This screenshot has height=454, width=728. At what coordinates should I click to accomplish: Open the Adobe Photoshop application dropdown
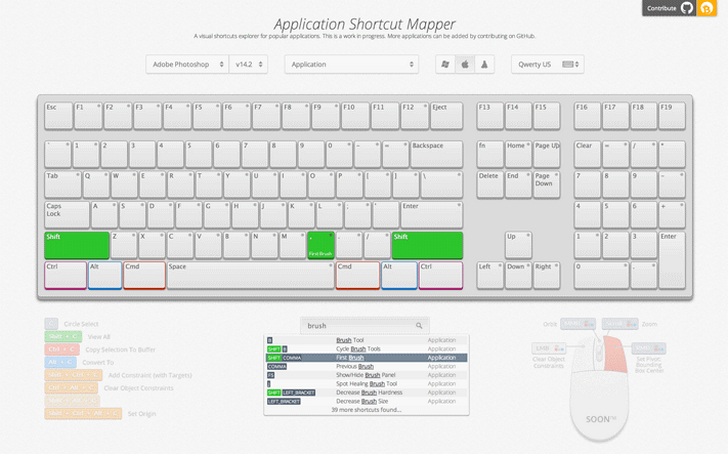tap(186, 64)
